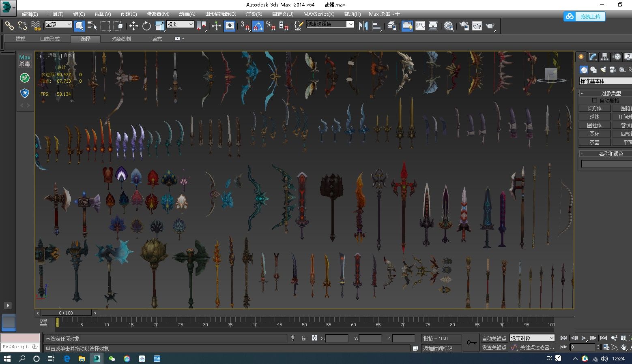The height and width of the screenshot is (364, 632).
Task: Open the selection filter dropdown showing 全部
Action: (58, 24)
